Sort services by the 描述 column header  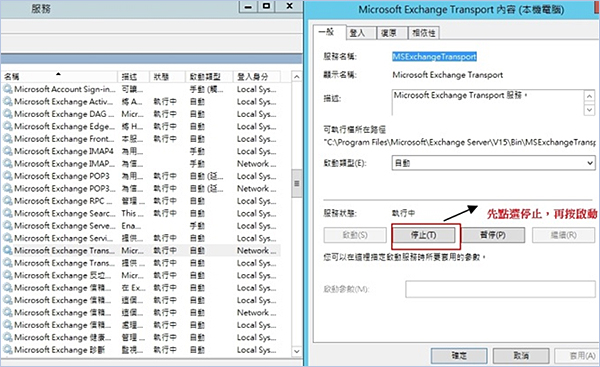coord(133,77)
